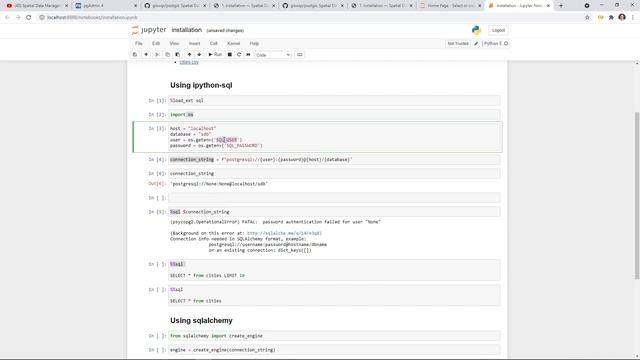Image resolution: width=640 pixels, height=360 pixels.
Task: Click the Not Trusted notebook button
Action: (x=458, y=43)
